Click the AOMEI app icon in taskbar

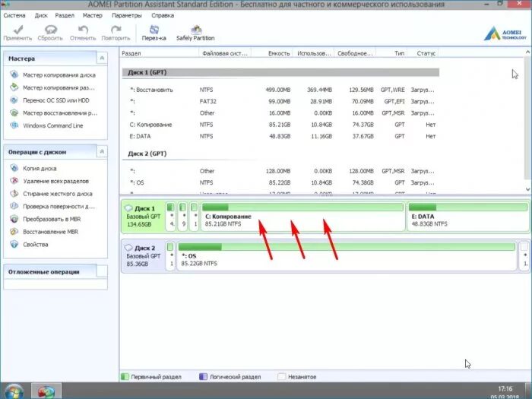point(46,391)
